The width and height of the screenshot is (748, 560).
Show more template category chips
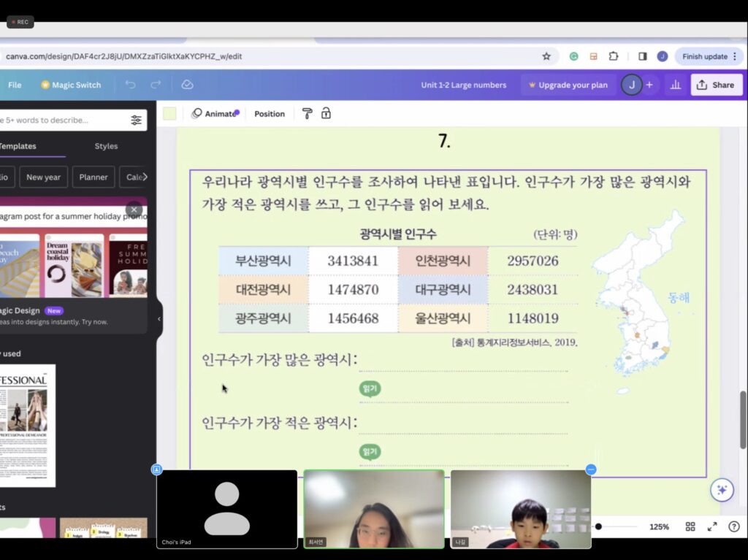coord(145,177)
